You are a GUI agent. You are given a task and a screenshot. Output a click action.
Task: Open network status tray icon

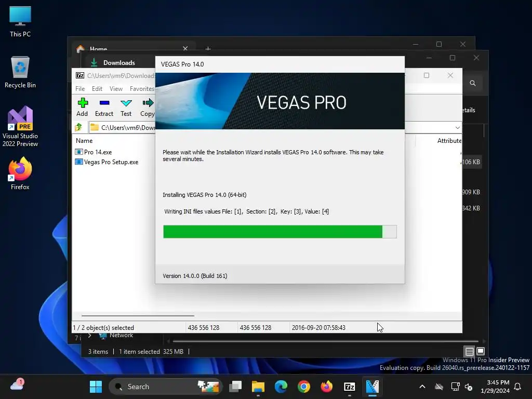(455, 387)
